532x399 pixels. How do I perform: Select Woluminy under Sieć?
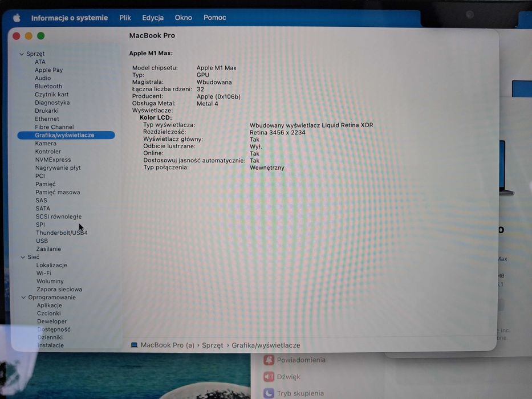[50, 281]
